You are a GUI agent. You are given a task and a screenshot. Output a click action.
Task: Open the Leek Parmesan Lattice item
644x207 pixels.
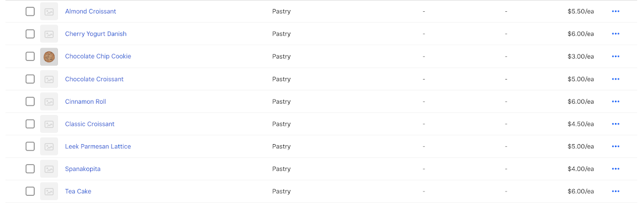point(98,146)
